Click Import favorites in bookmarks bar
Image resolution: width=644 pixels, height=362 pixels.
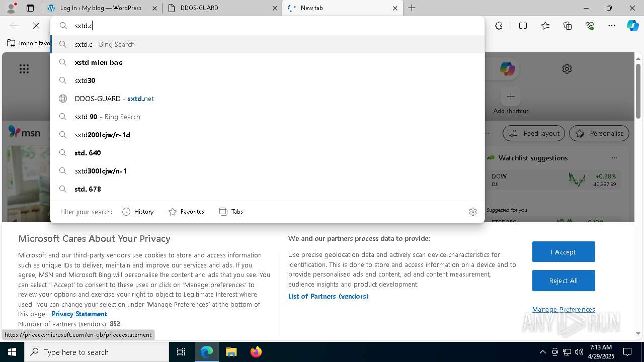click(x=28, y=43)
